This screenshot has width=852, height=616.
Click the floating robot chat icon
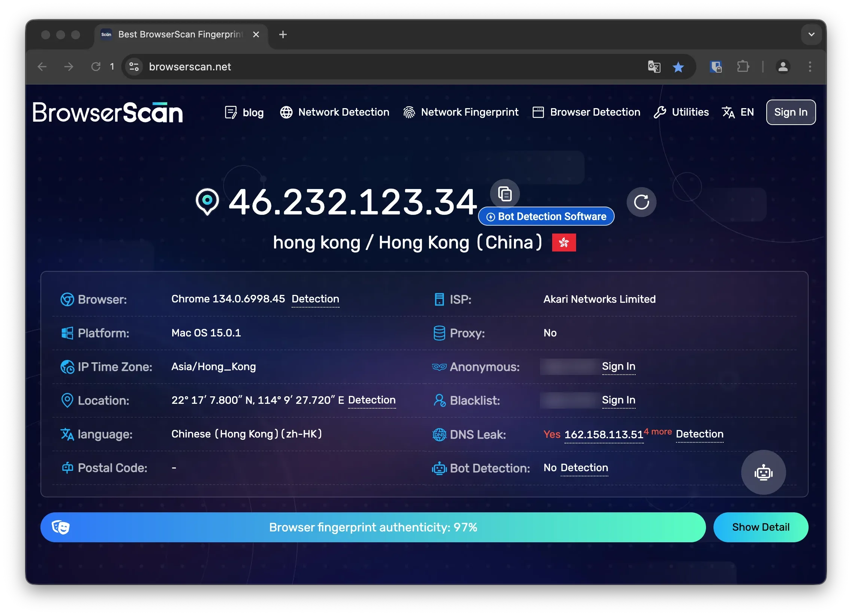point(763,472)
